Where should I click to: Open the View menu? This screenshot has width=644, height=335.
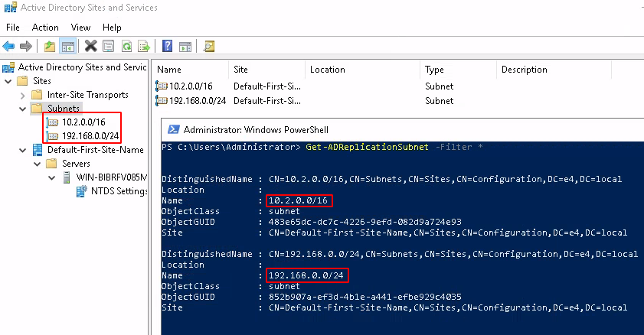coord(80,28)
